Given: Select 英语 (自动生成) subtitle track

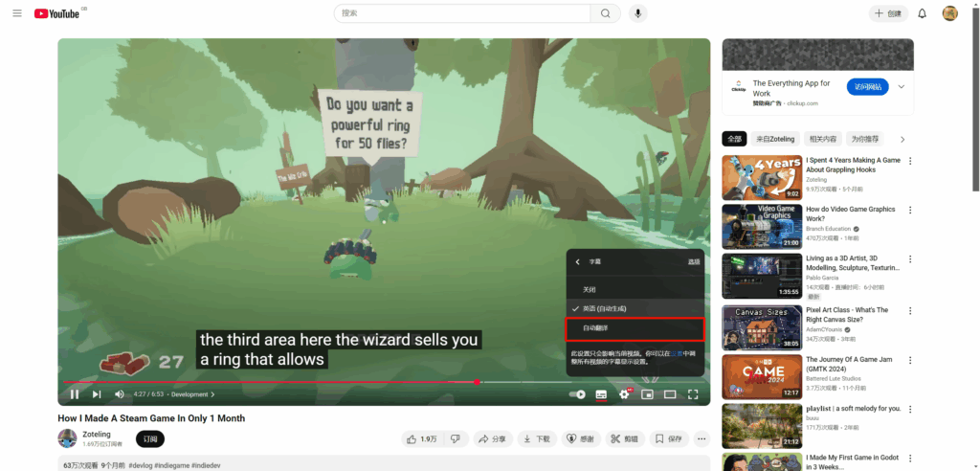Looking at the screenshot, I should (x=635, y=309).
